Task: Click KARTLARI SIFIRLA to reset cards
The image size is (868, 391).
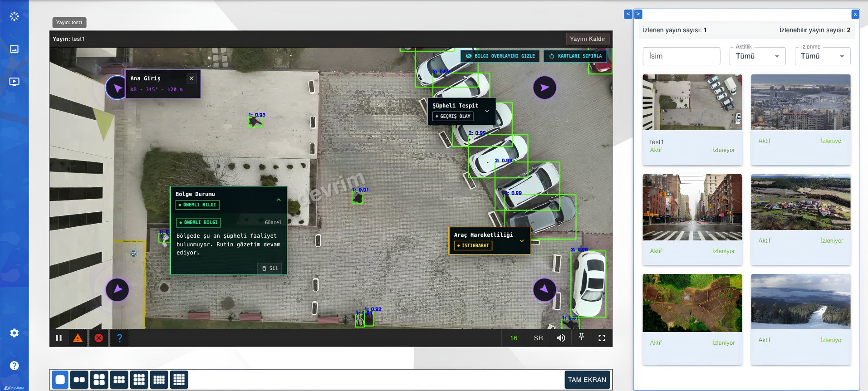Action: coord(575,56)
